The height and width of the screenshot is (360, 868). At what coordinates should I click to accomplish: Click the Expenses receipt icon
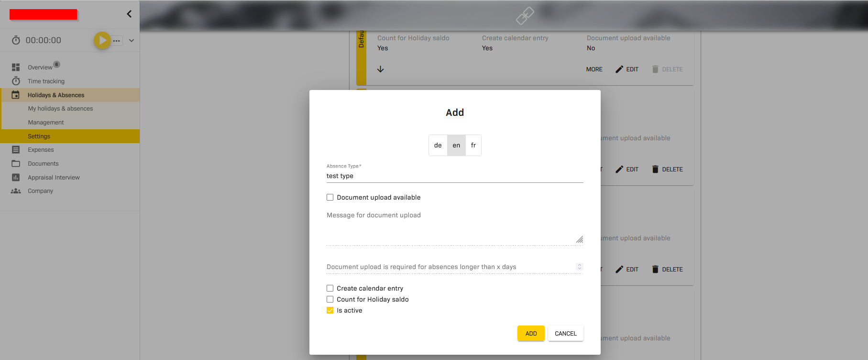(16, 150)
